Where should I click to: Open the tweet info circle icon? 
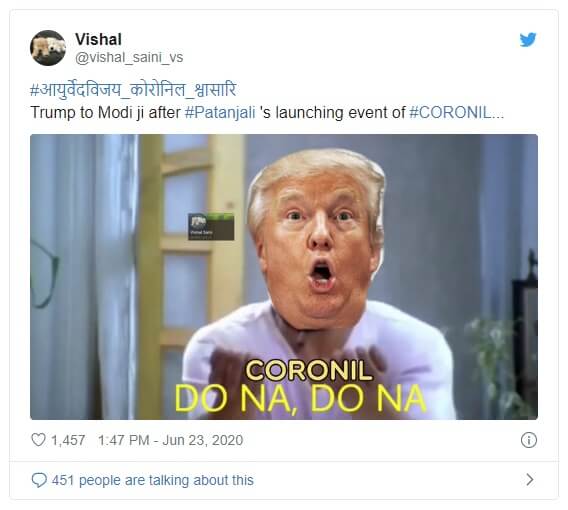(529, 440)
